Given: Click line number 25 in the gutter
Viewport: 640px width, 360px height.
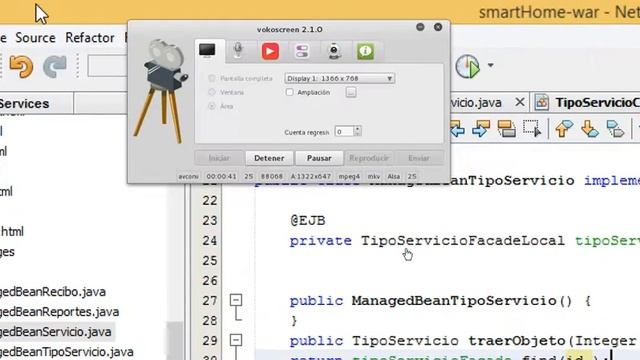Looking at the screenshot, I should pos(210,260).
